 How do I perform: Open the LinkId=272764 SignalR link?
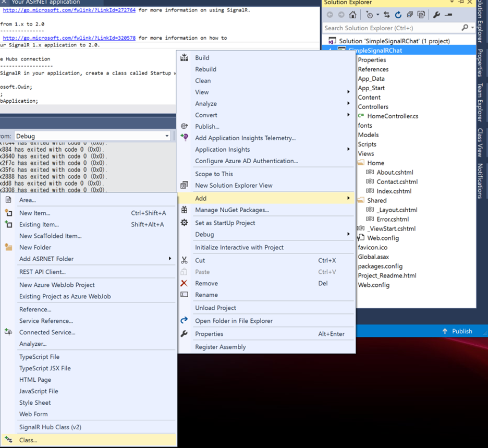click(69, 10)
